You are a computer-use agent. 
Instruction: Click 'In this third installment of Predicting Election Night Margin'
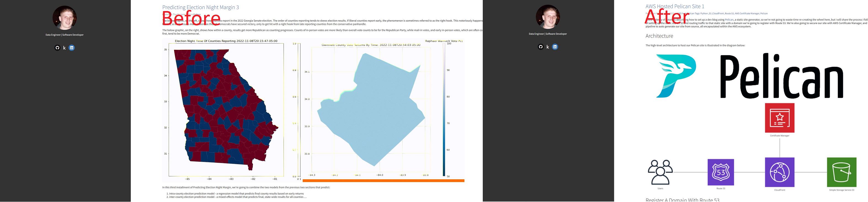[246, 187]
